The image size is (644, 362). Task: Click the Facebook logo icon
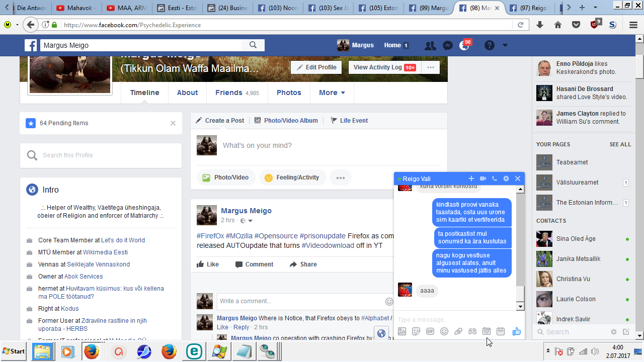click(31, 45)
